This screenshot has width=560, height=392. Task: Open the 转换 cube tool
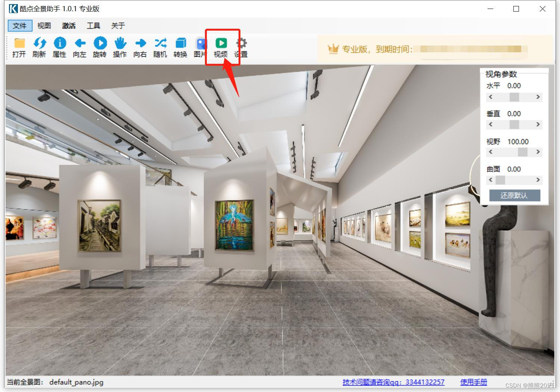coord(181,44)
